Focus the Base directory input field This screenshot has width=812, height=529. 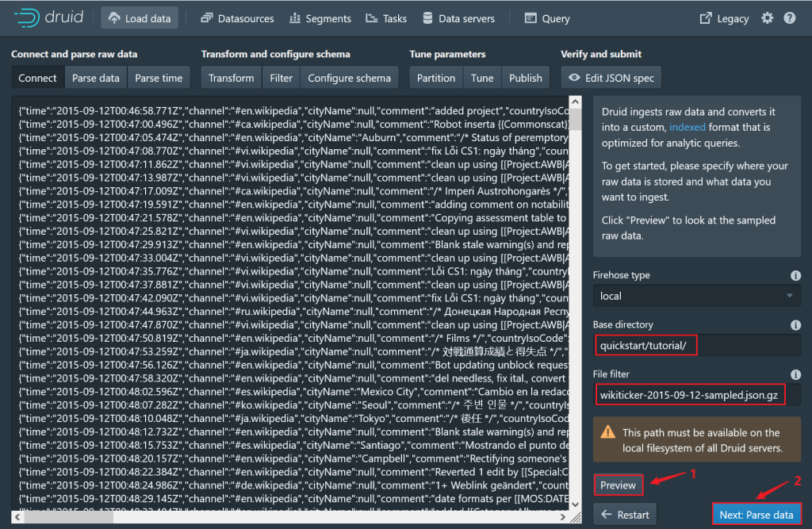pyautogui.click(x=696, y=346)
